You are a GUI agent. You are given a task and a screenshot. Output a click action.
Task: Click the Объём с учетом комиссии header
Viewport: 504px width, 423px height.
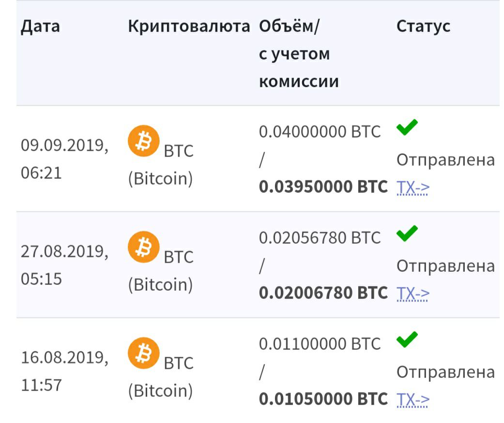click(299, 54)
